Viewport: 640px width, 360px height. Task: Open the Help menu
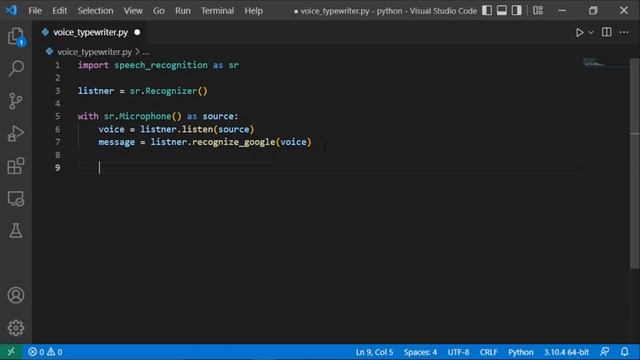click(253, 11)
